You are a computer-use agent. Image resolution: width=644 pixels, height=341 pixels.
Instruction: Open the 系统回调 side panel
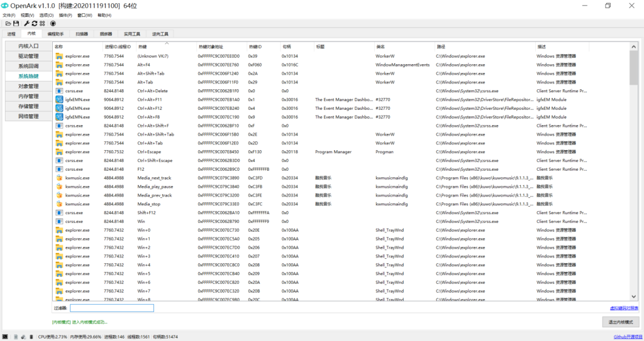point(28,66)
